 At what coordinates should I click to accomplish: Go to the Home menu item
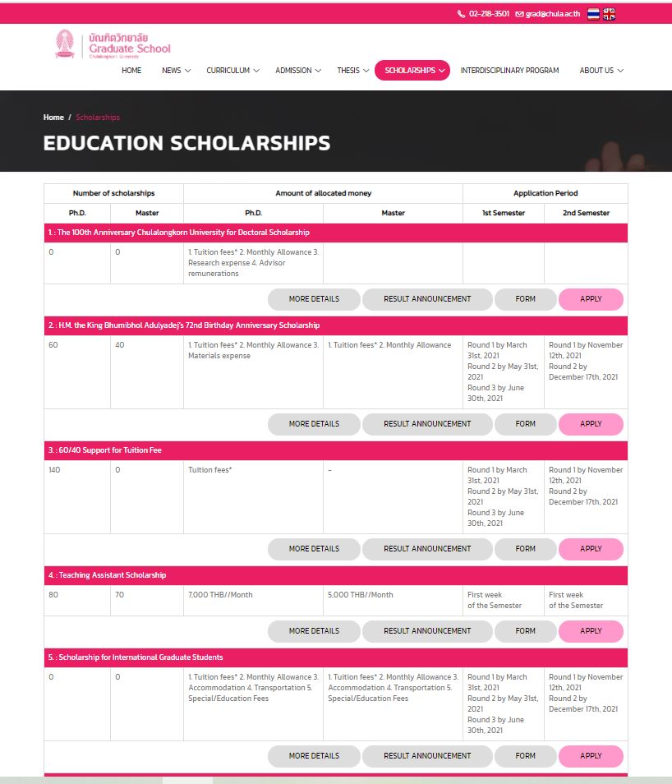pyautogui.click(x=131, y=71)
